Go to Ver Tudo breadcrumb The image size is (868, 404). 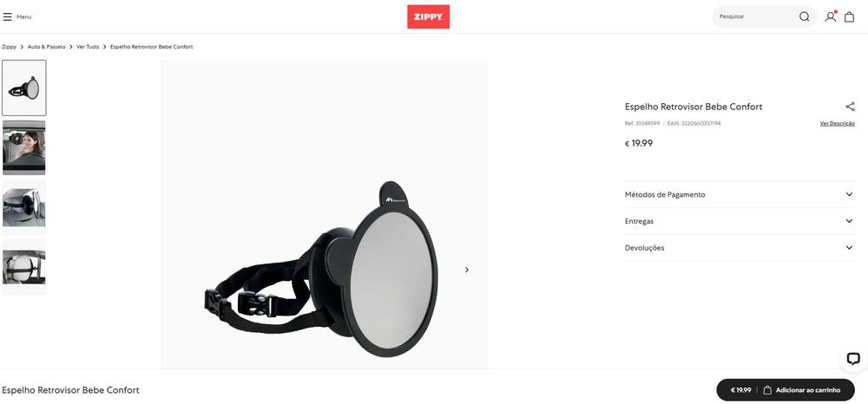[88, 47]
